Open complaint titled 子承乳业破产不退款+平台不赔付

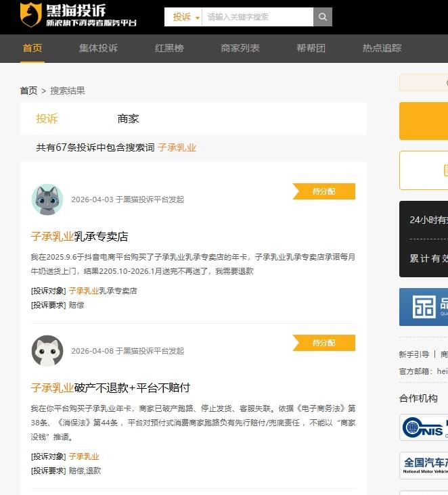point(110,387)
